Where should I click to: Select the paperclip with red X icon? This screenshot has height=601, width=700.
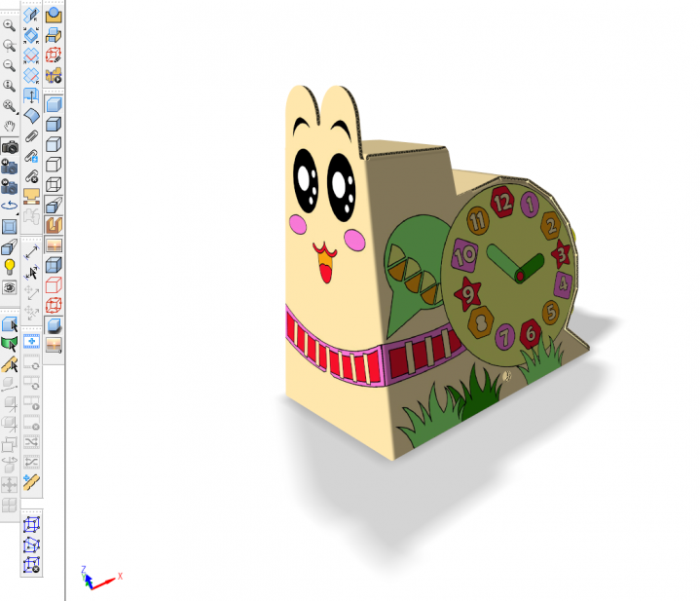point(31,176)
